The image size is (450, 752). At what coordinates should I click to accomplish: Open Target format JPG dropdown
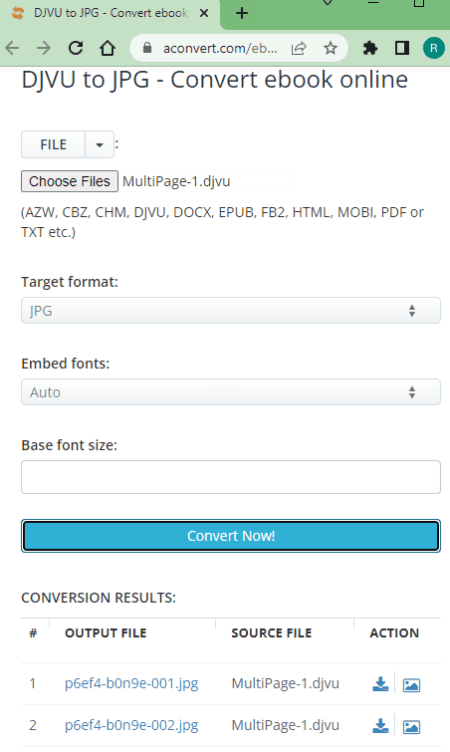coord(231,310)
